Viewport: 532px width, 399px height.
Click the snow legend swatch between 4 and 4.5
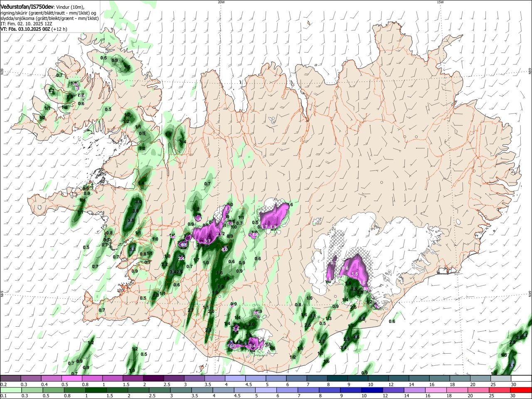235,378
